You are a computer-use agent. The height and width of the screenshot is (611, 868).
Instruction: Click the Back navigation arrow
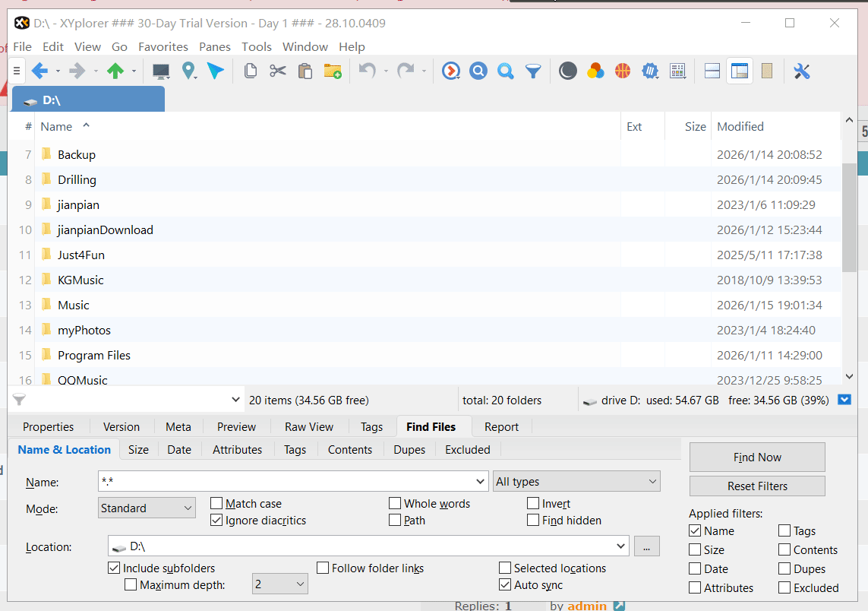[x=39, y=71]
